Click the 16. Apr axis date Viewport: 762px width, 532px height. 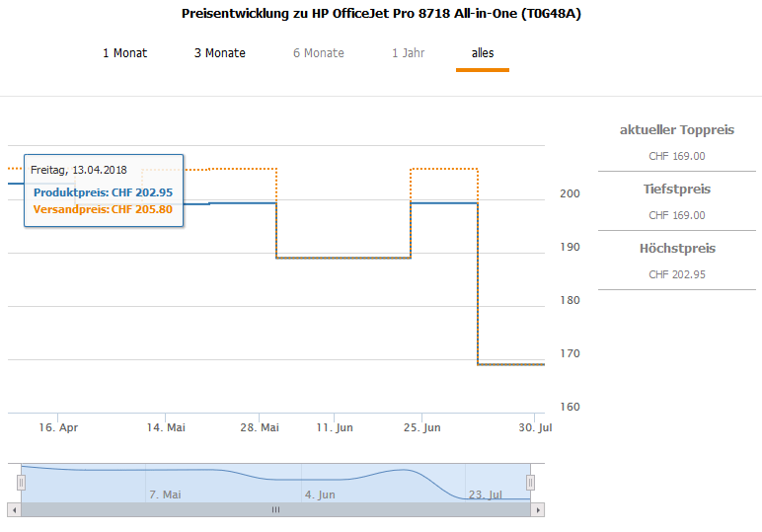[x=58, y=428]
